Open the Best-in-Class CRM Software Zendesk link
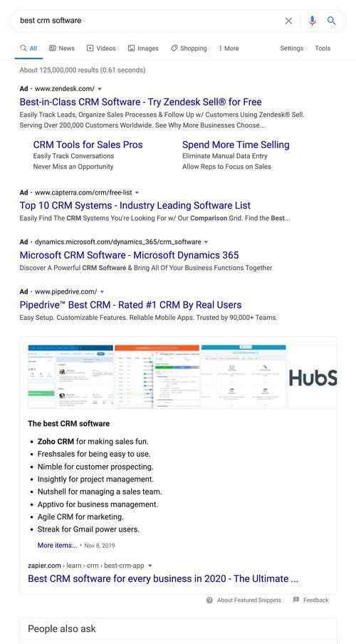Image resolution: width=356 pixels, height=644 pixels. pos(140,102)
